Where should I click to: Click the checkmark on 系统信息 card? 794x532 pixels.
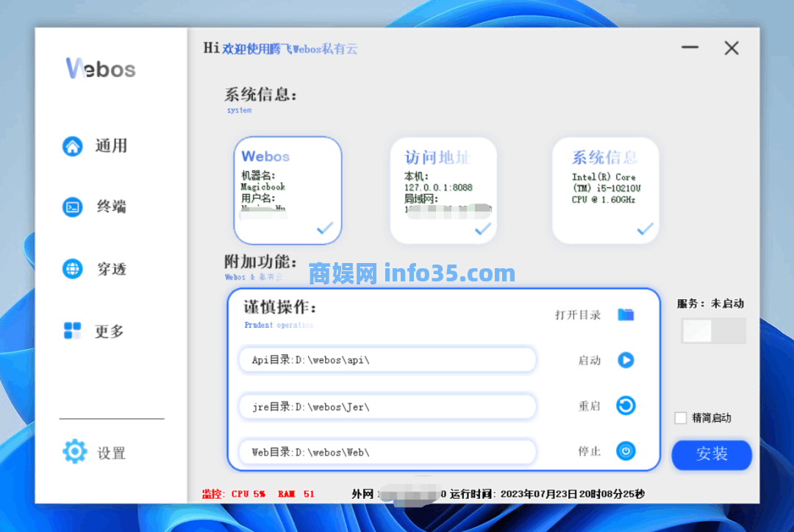coord(645,229)
